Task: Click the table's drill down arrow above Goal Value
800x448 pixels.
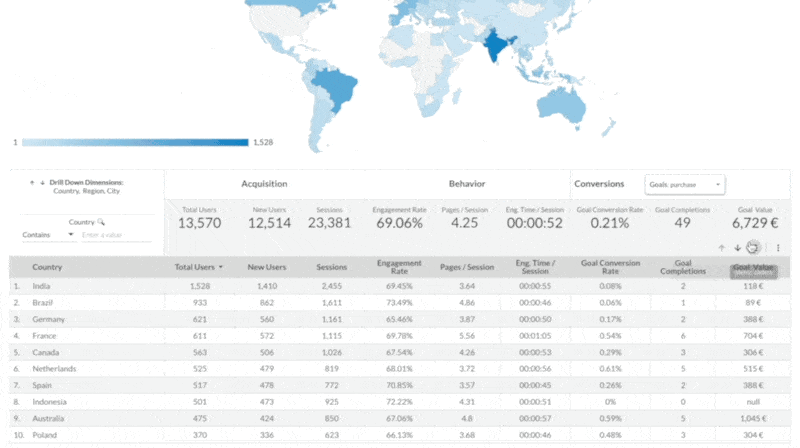Action: [x=737, y=248]
